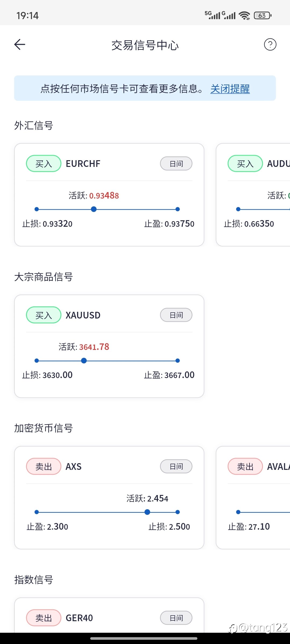The image size is (290, 644).
Task: Tap the back arrow icon
Action: pyautogui.click(x=20, y=44)
